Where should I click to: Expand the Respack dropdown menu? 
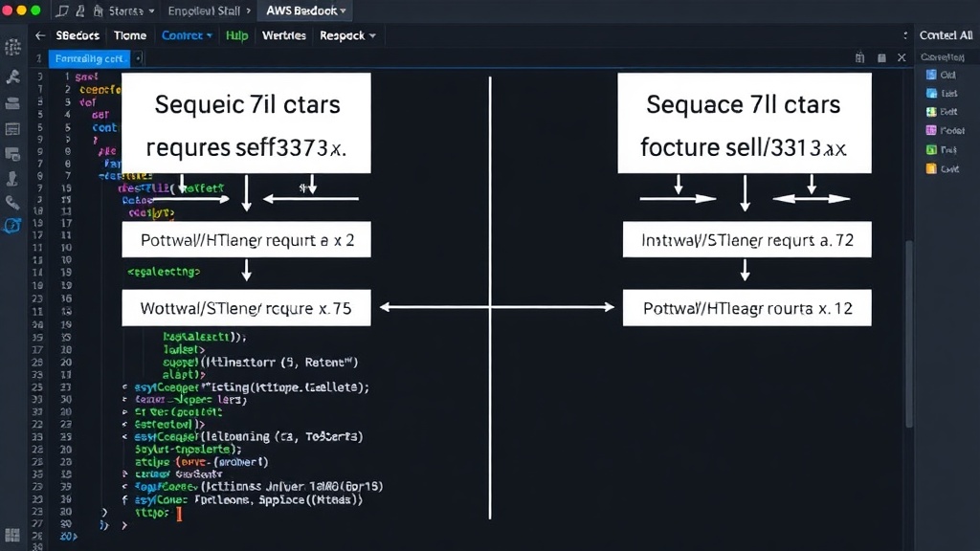click(347, 35)
